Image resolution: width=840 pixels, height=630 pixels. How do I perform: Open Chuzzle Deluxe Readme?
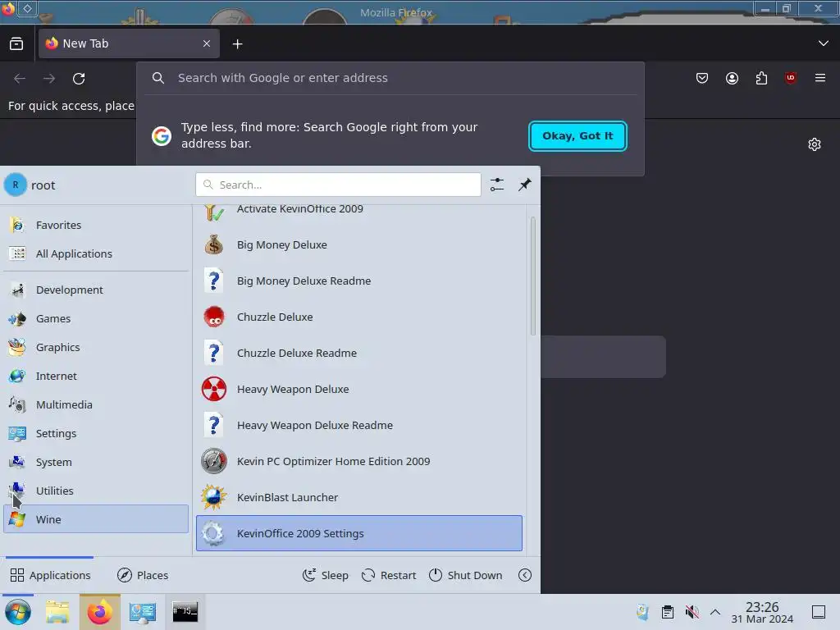coord(359,353)
